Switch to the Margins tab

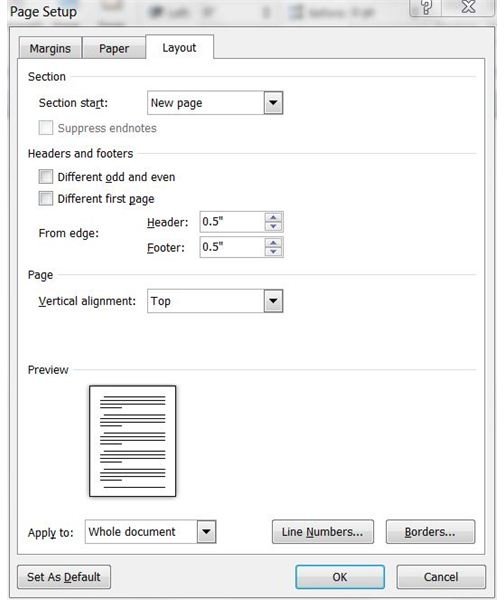click(x=50, y=48)
